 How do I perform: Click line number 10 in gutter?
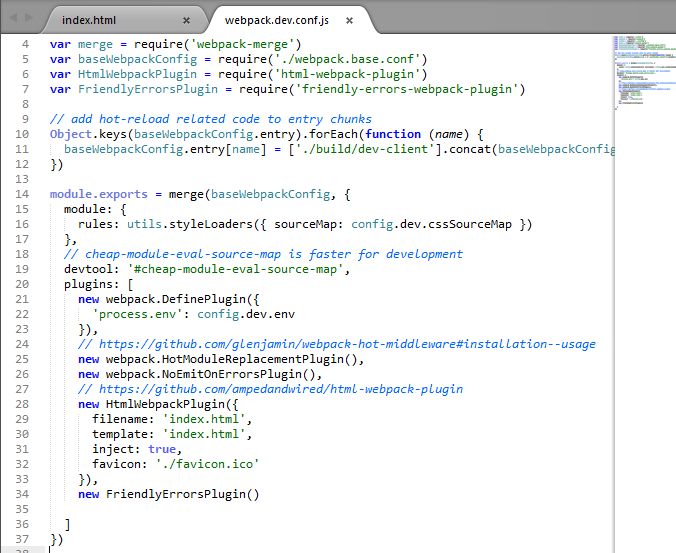(22, 134)
